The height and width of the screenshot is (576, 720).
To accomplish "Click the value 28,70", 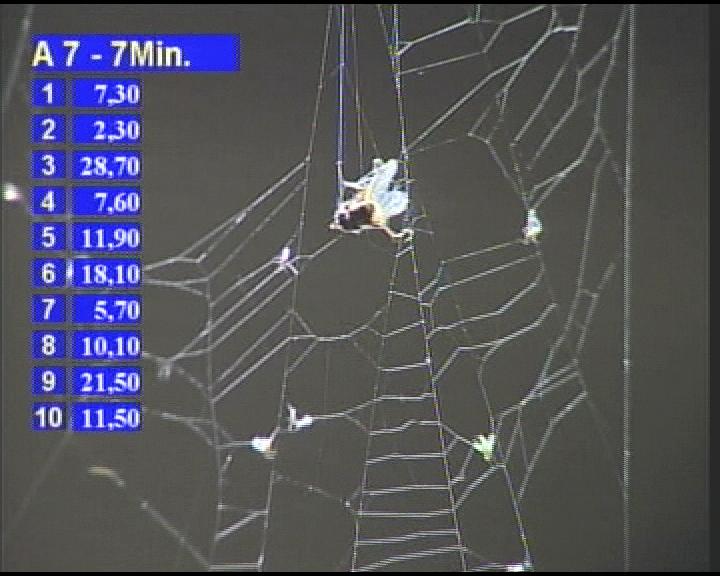I will coord(107,165).
